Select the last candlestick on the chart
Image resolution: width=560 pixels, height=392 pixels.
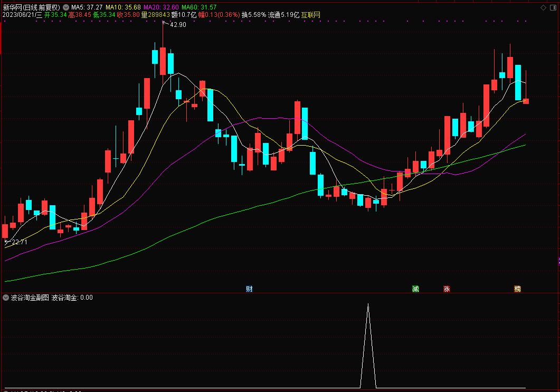[x=526, y=101]
